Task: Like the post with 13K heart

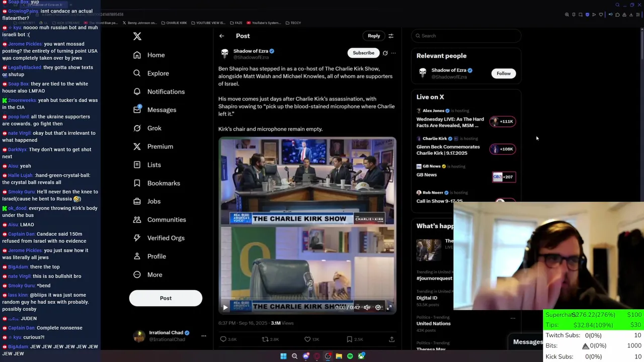Action: click(x=307, y=339)
